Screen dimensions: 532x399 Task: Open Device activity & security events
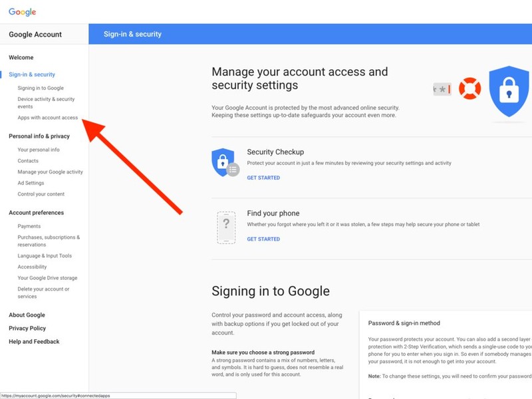point(46,103)
